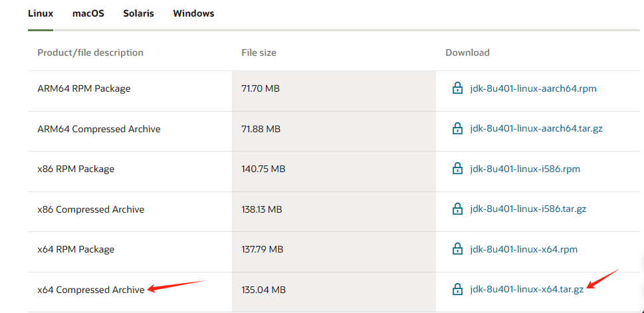Download jdk-8u401-linux-i586.rpm
Image resolution: width=644 pixels, height=313 pixels.
tap(525, 169)
